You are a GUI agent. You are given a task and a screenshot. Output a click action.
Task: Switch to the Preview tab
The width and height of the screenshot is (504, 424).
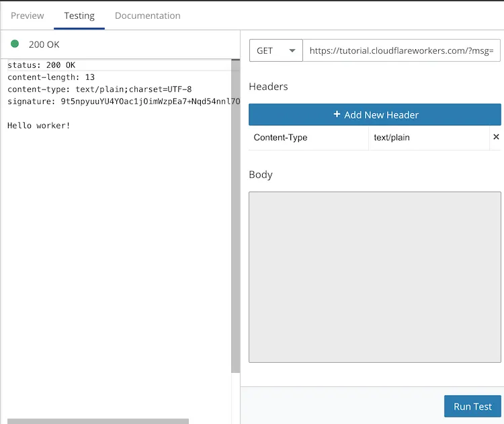point(28,15)
